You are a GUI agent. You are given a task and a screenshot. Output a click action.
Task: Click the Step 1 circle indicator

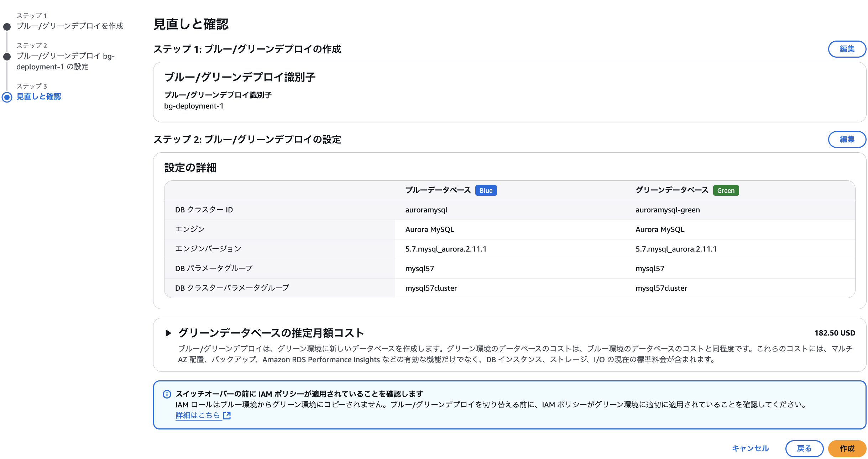[x=7, y=27]
